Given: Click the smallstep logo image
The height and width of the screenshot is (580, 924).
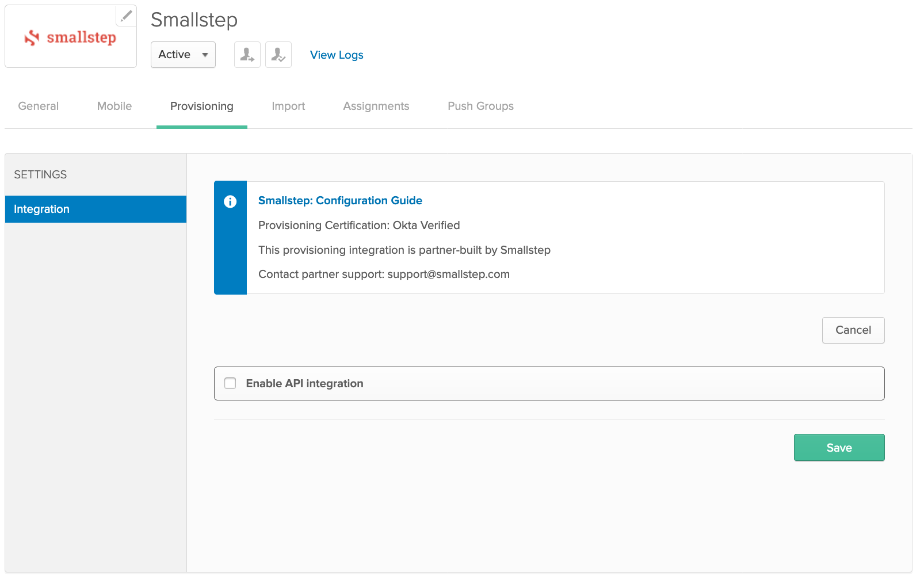Looking at the screenshot, I should click(x=70, y=38).
